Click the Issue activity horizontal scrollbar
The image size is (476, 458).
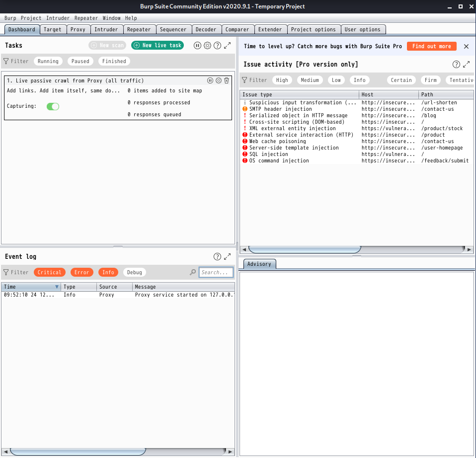pyautogui.click(x=305, y=249)
